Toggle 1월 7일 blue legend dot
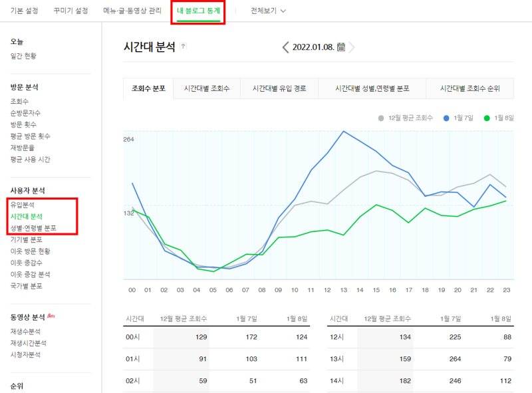Viewport: 532px width, 393px height. pos(446,118)
